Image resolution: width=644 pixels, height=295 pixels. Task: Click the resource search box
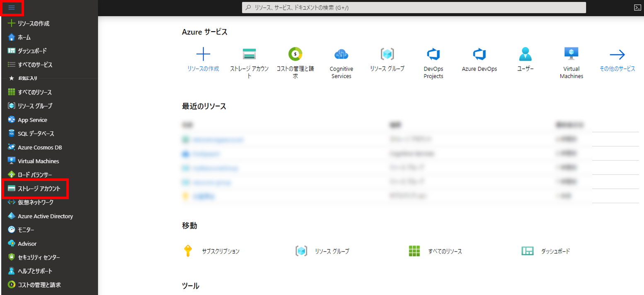(x=414, y=7)
